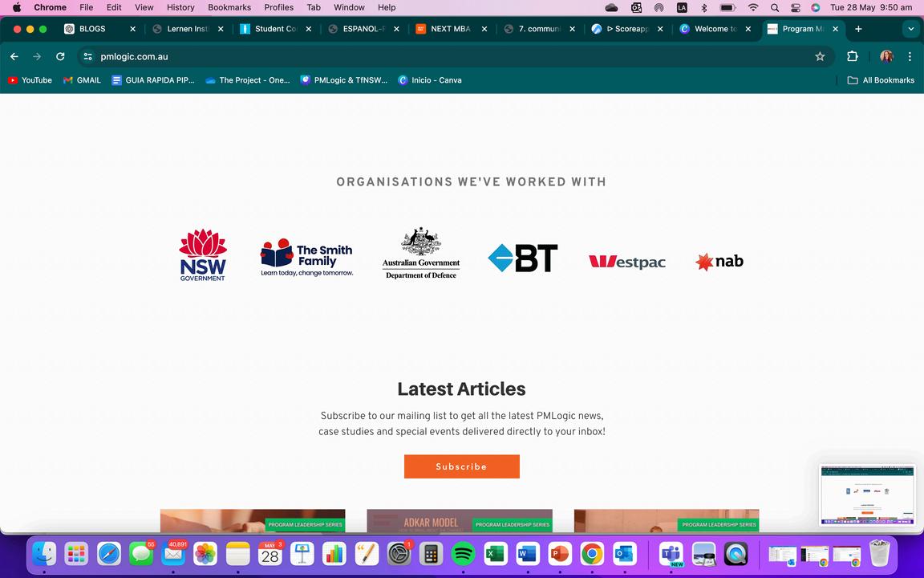Open the Apple menu

click(x=17, y=8)
